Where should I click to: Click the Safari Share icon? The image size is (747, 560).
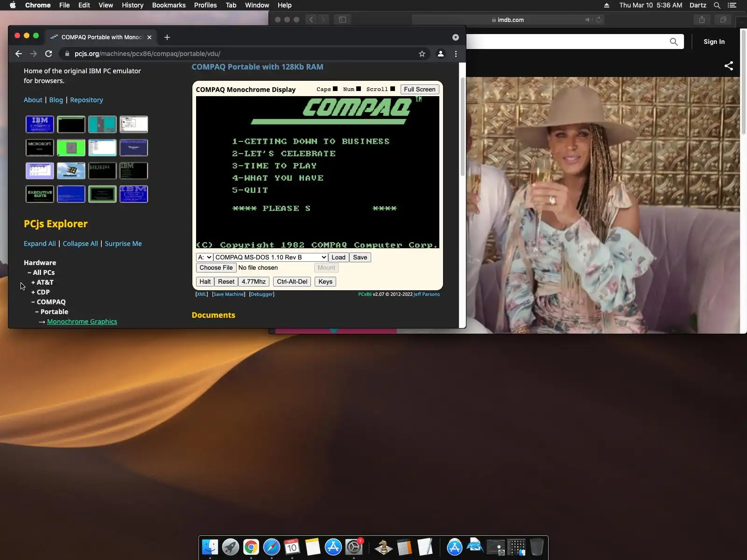[x=702, y=20]
